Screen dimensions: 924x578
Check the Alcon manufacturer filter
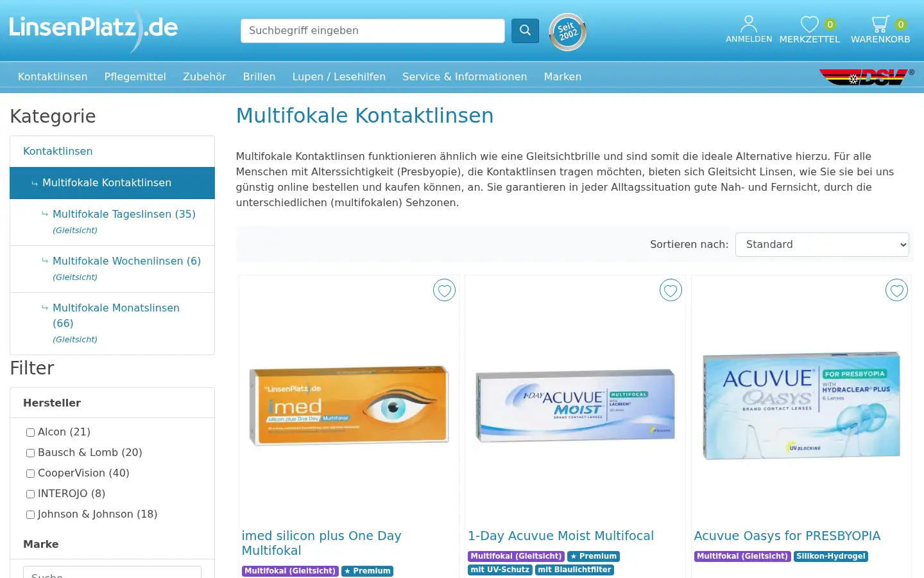[x=30, y=432]
